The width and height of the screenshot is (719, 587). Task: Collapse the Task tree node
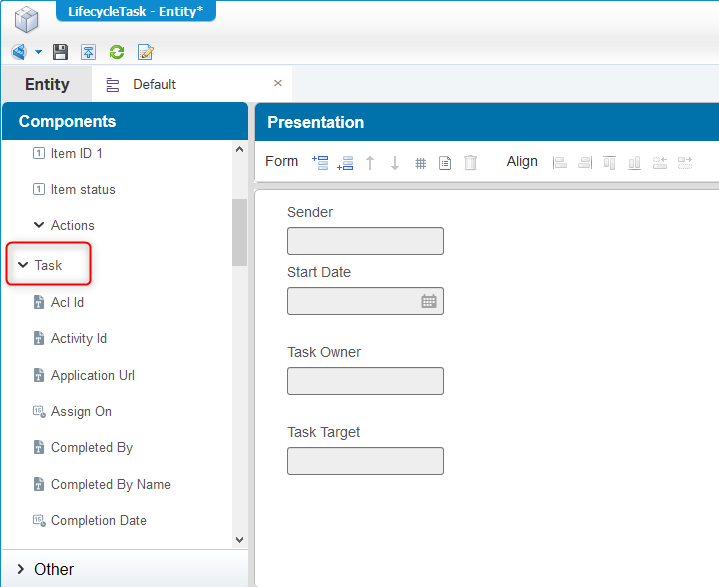coord(23,265)
